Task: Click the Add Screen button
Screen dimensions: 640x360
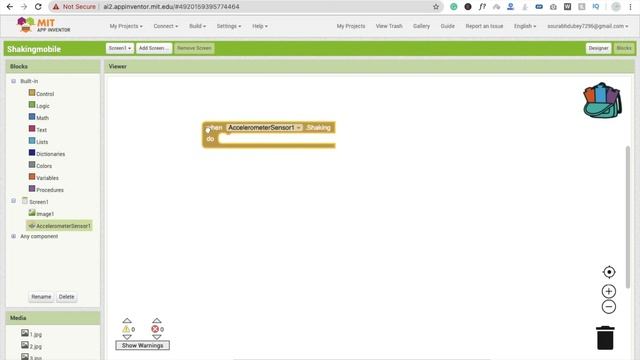Action: coord(154,48)
